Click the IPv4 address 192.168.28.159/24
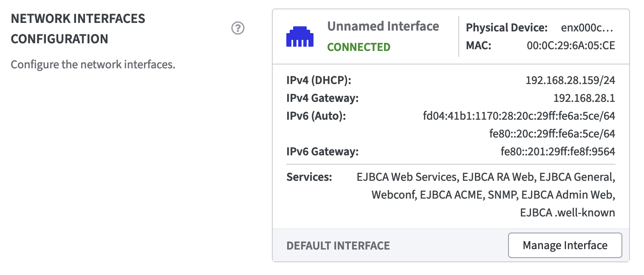This screenshot has width=644, height=275. (x=570, y=80)
